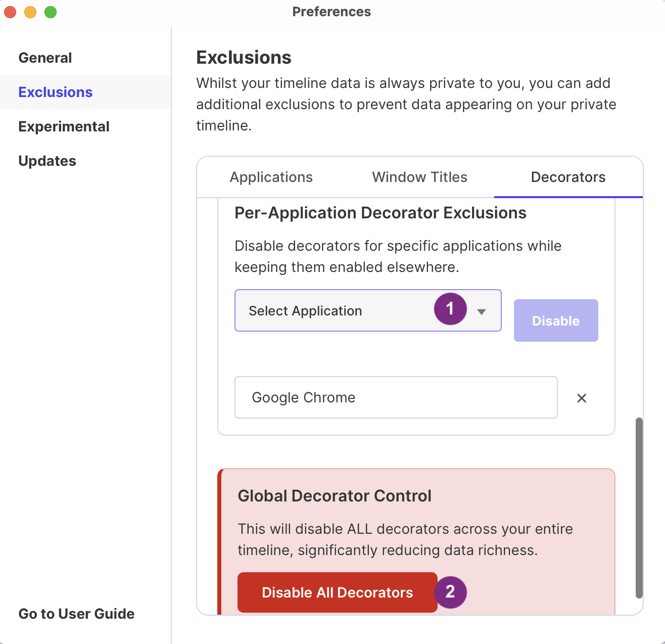665x644 pixels.
Task: Go to General preferences section
Action: point(45,58)
